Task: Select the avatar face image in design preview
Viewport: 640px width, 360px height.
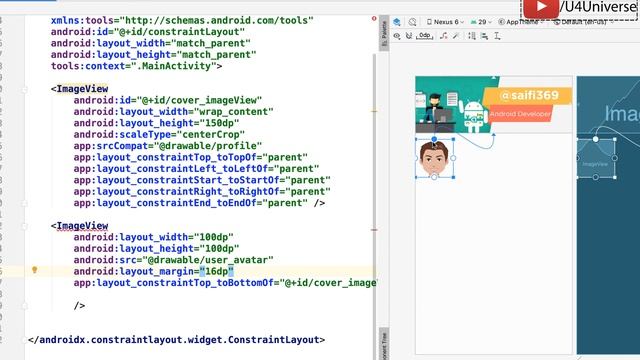Action: tap(434, 158)
